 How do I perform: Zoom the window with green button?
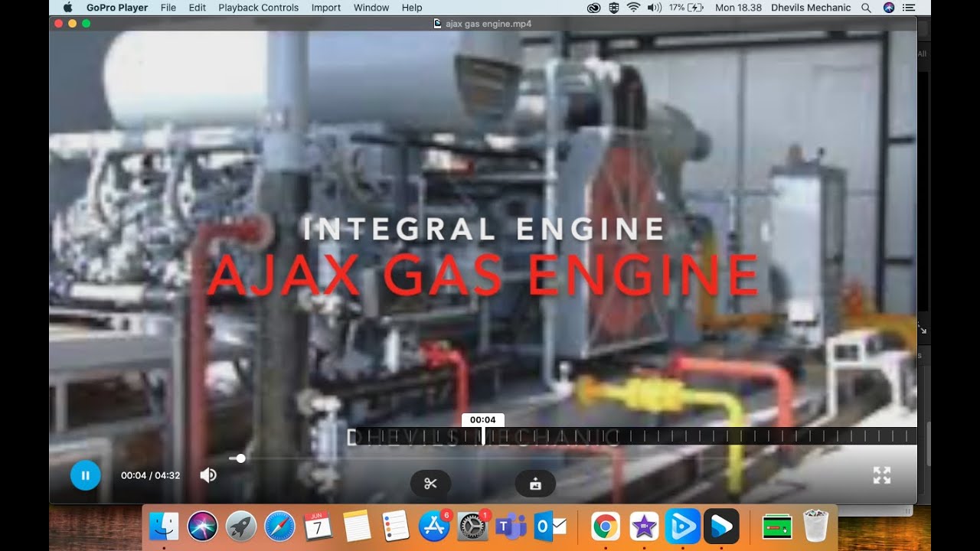coord(87,24)
